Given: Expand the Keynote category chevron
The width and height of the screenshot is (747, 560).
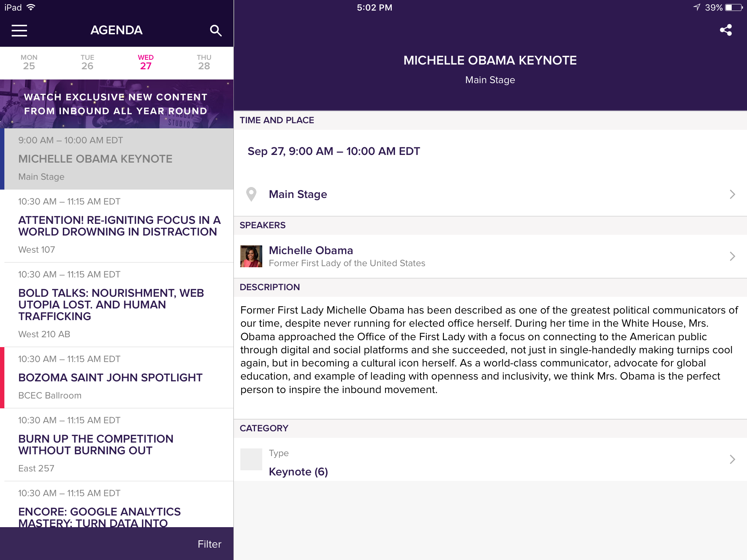Looking at the screenshot, I should 732,459.
